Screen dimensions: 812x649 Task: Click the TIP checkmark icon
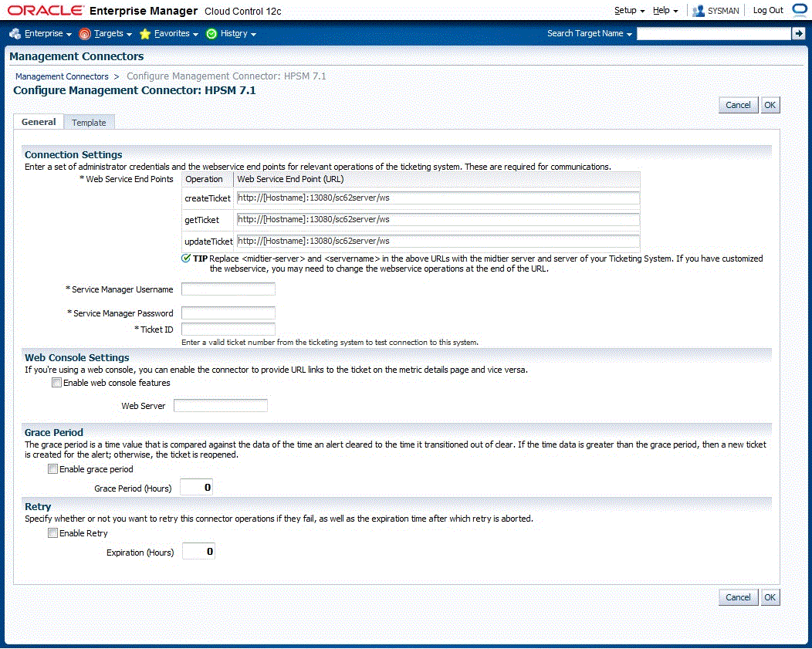coord(186,259)
